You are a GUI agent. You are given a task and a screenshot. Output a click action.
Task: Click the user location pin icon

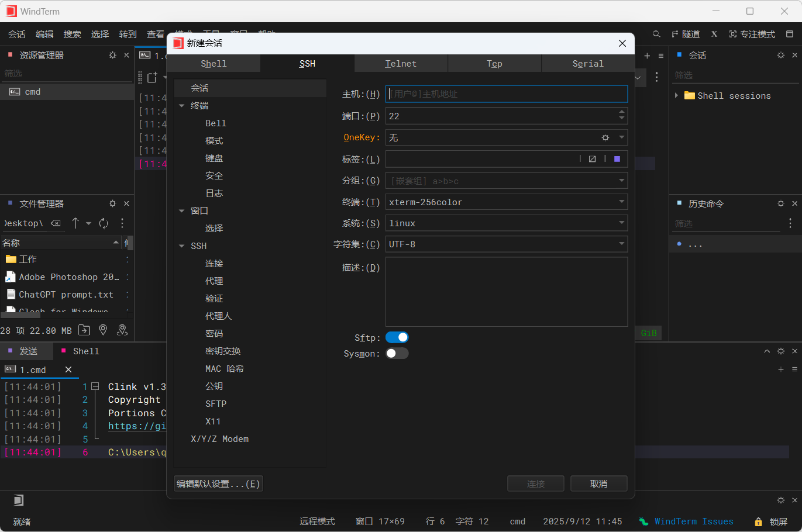tap(122, 330)
